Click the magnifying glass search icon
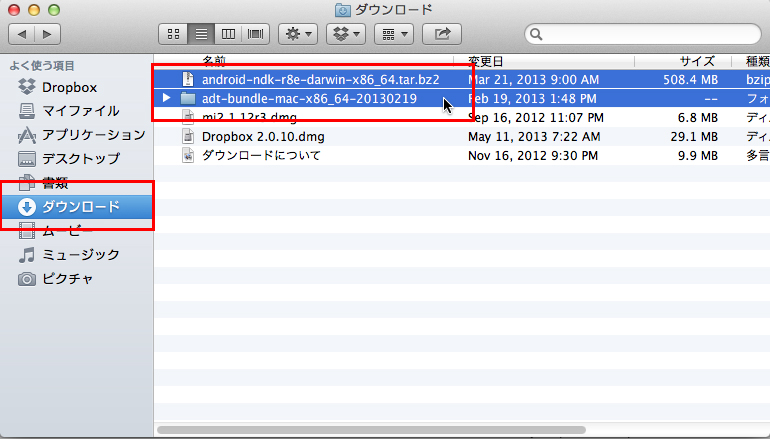770x439 pixels. coord(536,34)
